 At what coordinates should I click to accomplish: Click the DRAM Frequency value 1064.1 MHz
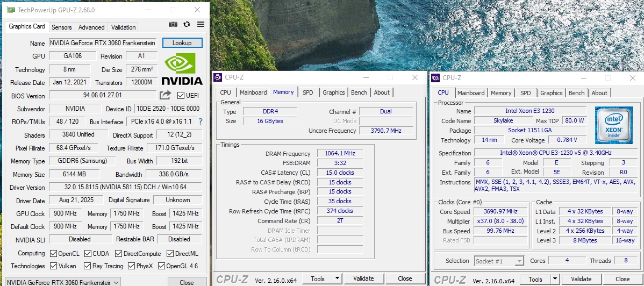[340, 153]
